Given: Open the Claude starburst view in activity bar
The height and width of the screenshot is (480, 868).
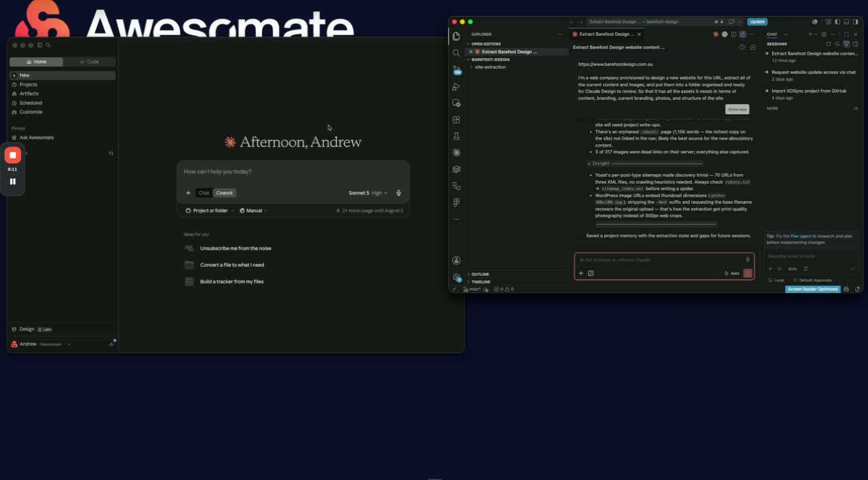Looking at the screenshot, I should click(x=456, y=153).
